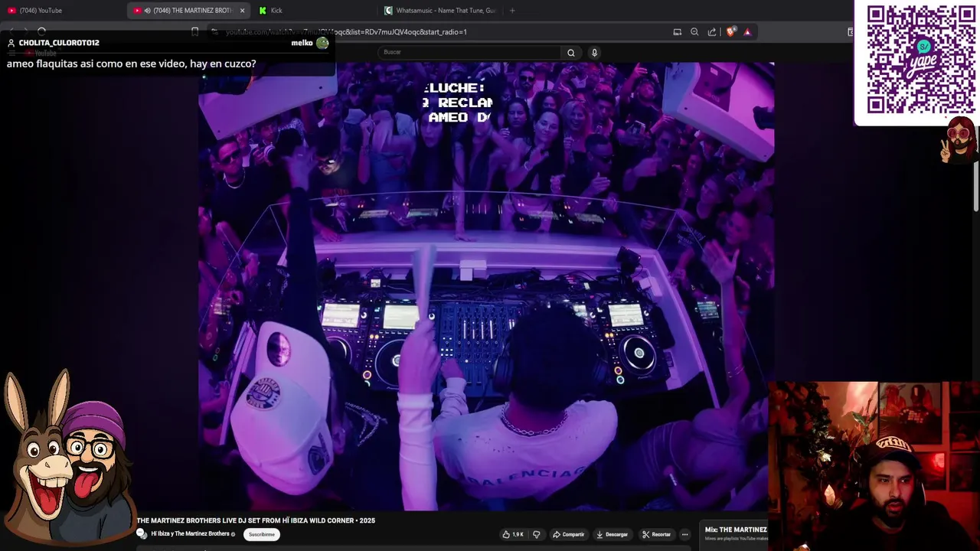Screen dimensions: 980x551
Task: Switch to the Whatsamusic browser tab
Action: (440, 11)
